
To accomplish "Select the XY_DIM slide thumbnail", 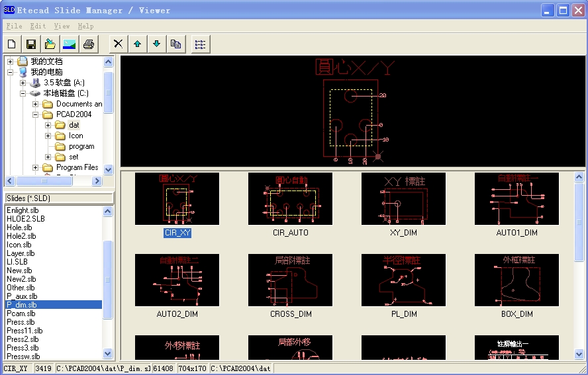I will (403, 198).
